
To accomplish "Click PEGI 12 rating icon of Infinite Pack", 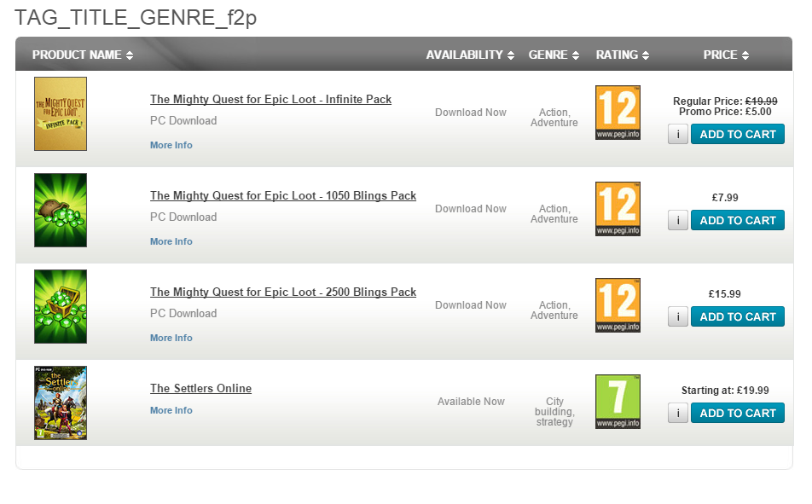I will (618, 113).
